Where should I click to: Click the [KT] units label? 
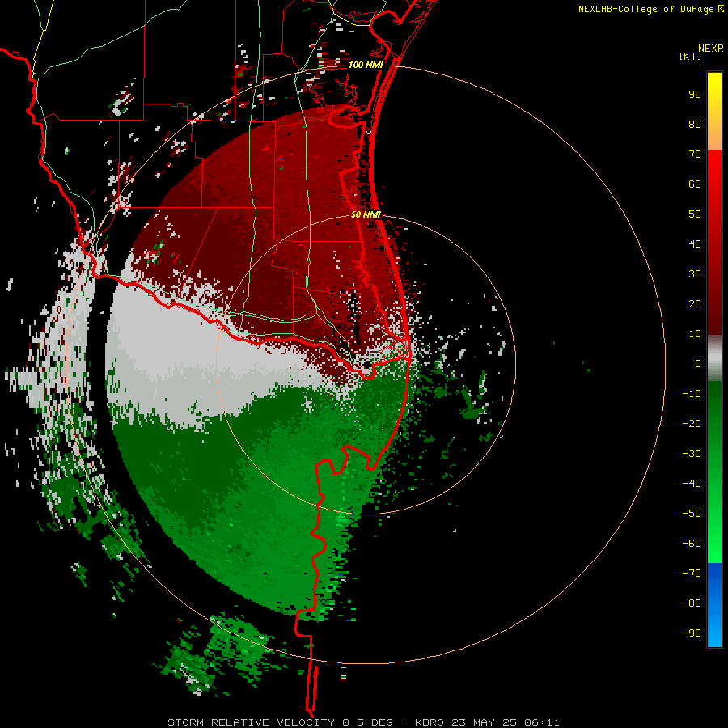click(x=691, y=56)
